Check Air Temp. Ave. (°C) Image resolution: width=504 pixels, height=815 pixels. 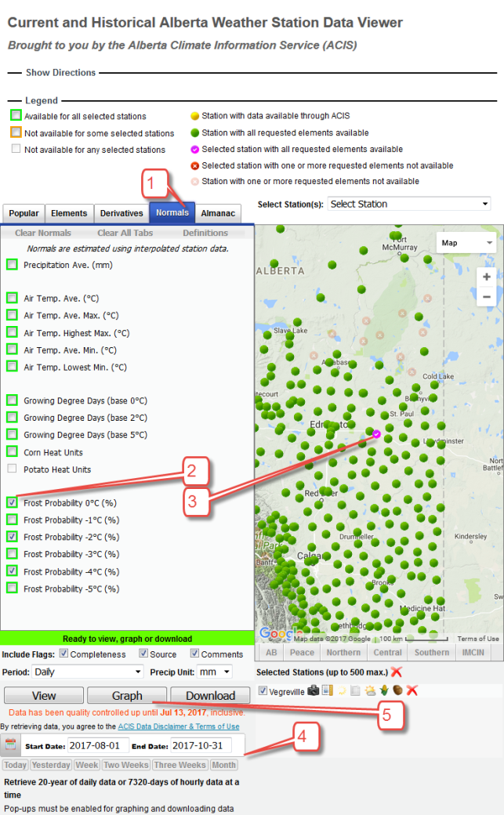[12, 298]
